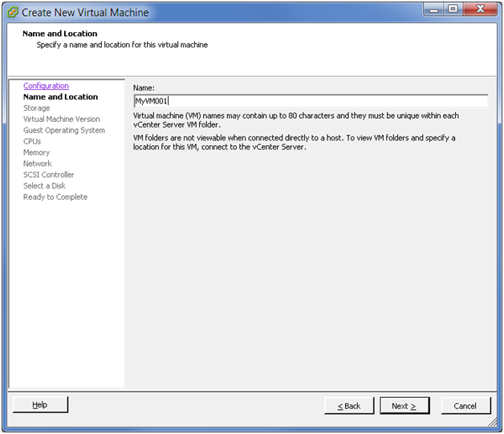
Task: Click the window resize grip corner
Action: click(x=493, y=422)
